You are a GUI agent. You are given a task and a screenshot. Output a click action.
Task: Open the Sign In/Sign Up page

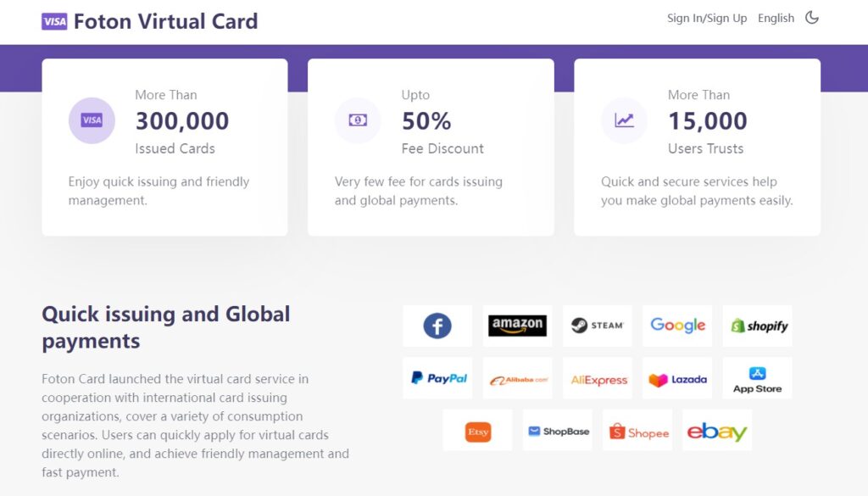[707, 19]
